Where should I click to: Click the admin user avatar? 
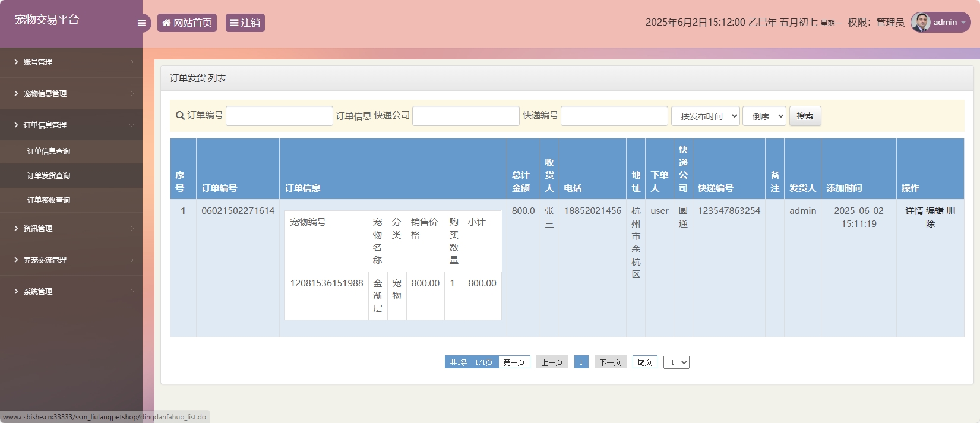pos(921,23)
